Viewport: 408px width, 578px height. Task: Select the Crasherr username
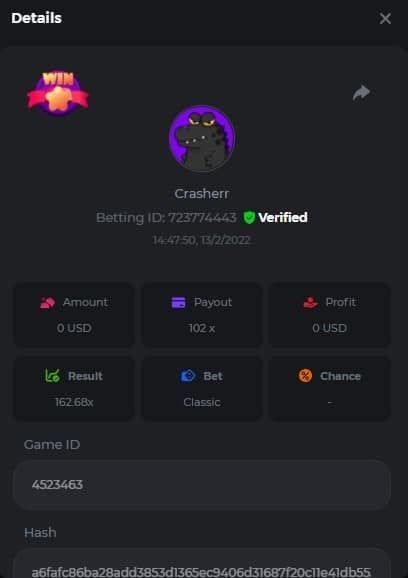(x=202, y=194)
